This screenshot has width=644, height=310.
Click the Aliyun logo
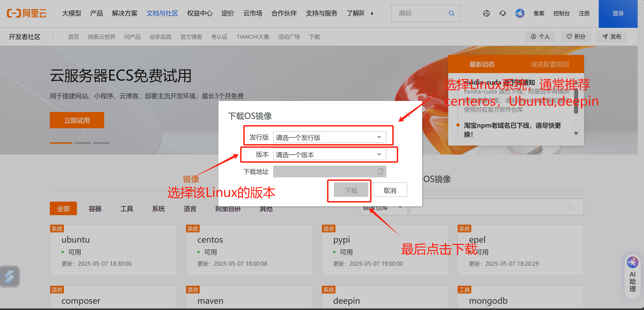[x=27, y=13]
